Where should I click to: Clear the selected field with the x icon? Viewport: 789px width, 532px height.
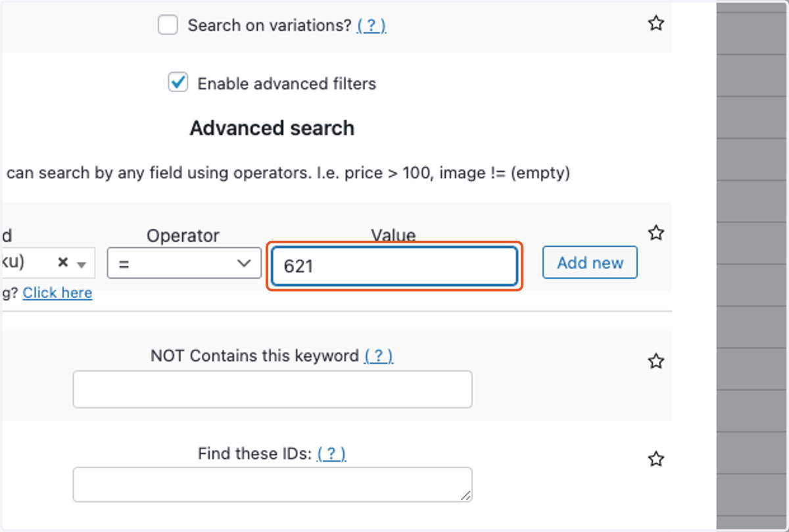(x=63, y=262)
